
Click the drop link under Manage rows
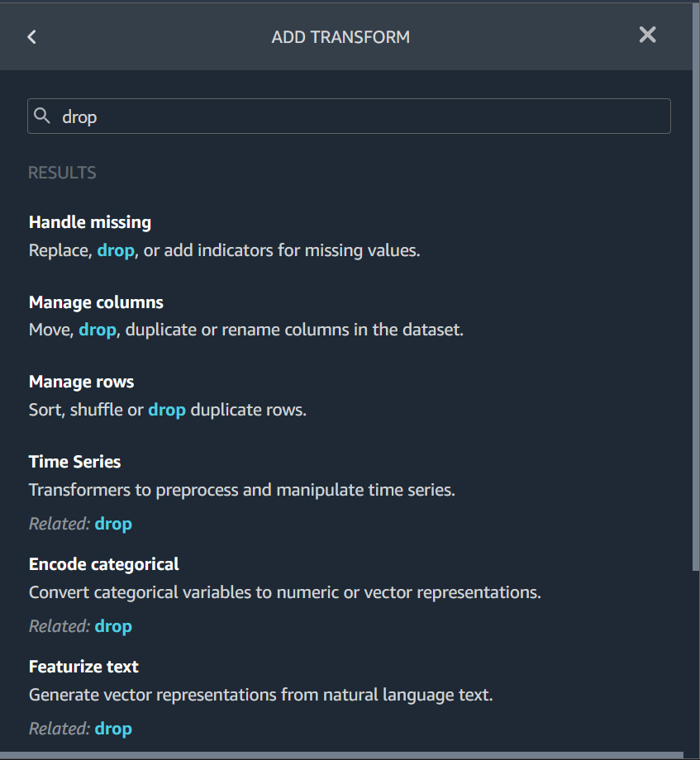tap(166, 409)
